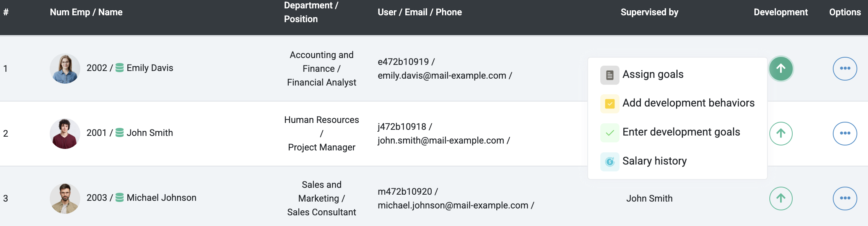Open Michael Johnson's three-dot options menu

pos(845,199)
